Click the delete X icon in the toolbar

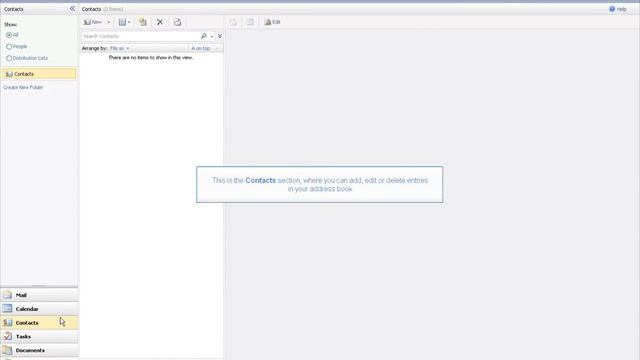pos(160,22)
